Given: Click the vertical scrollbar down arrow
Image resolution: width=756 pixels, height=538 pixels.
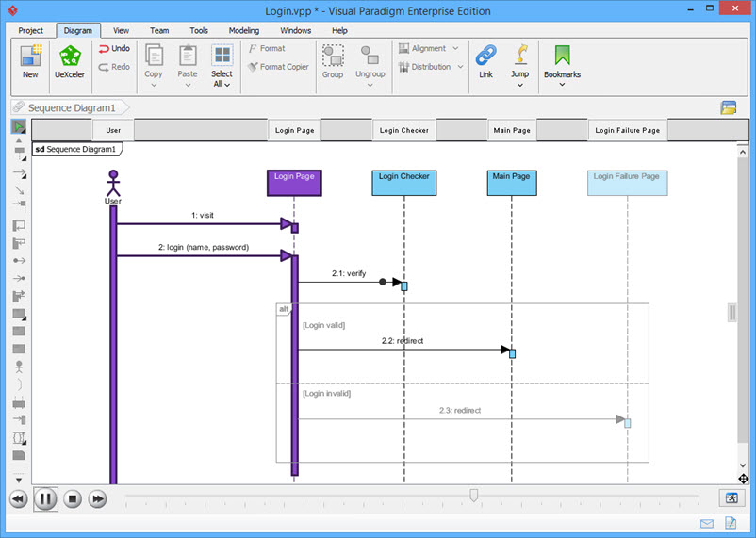Looking at the screenshot, I should pyautogui.click(x=743, y=465).
